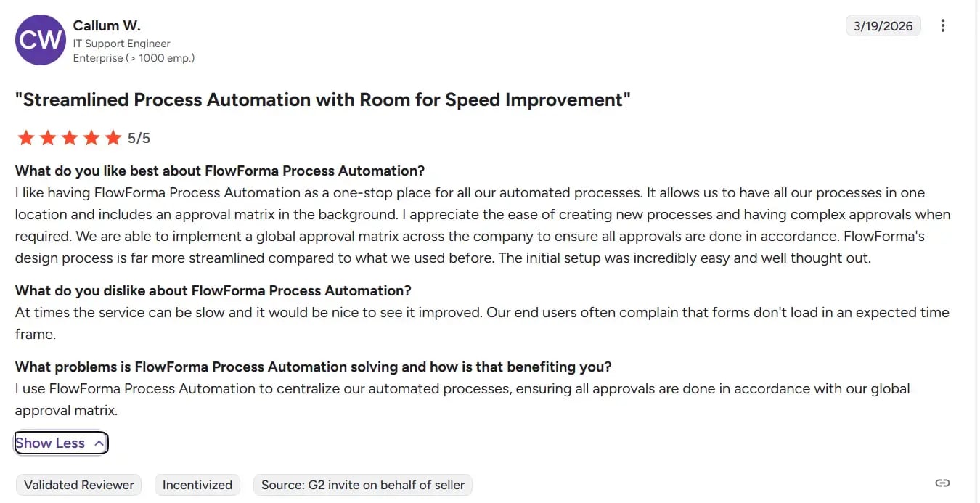Open the Streamlined Process Automation review title
Image resolution: width=980 pixels, height=503 pixels.
(322, 100)
